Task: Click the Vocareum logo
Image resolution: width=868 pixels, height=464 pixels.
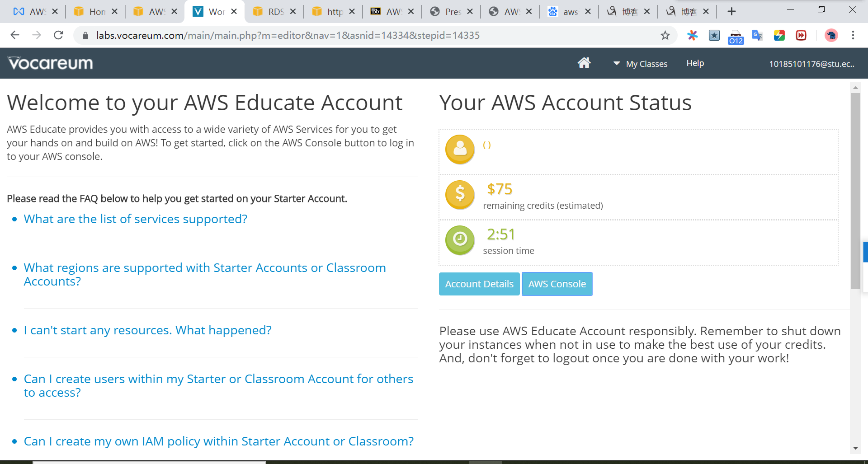Action: [x=50, y=63]
